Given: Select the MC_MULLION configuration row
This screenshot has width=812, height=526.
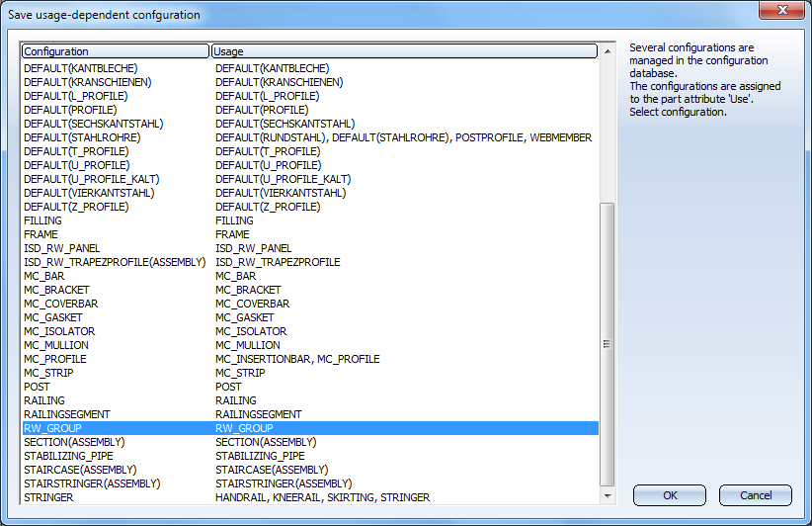Looking at the screenshot, I should click(x=310, y=345).
